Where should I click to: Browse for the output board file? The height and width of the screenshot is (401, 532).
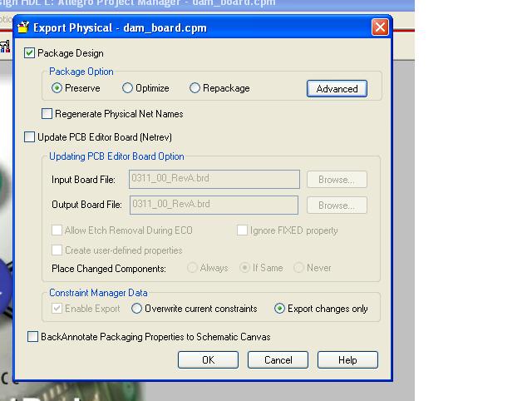point(337,205)
